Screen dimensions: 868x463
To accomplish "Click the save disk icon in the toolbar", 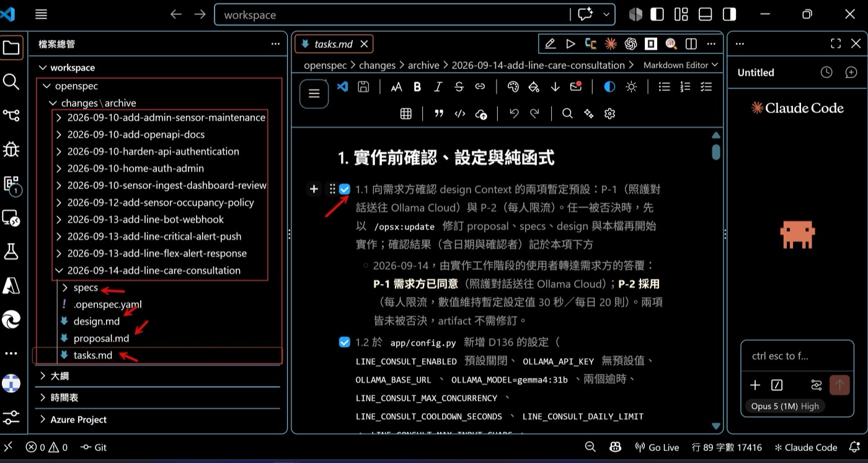I will coord(364,87).
